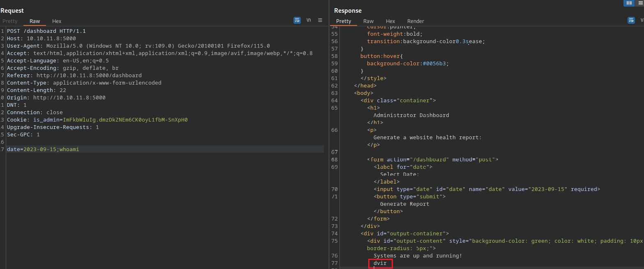Click the '</form>' closing tag

click(379, 218)
